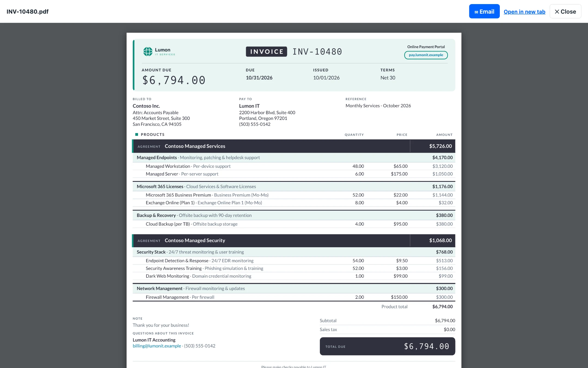
Task: Open invoice in new tab link
Action: tap(524, 12)
